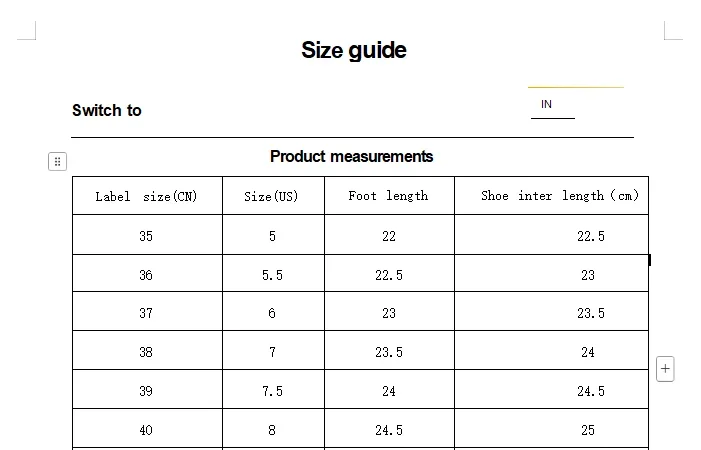Image resolution: width=701 pixels, height=450 pixels.
Task: Click the Foot length header cell
Action: pos(388,196)
